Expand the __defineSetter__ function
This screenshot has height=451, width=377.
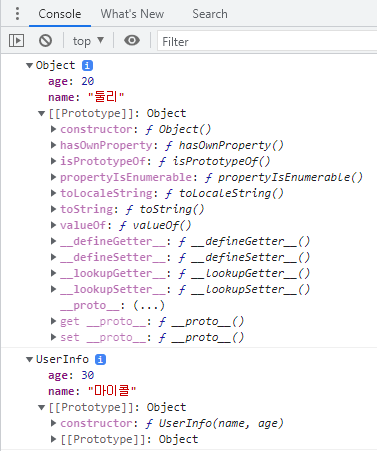[53, 257]
